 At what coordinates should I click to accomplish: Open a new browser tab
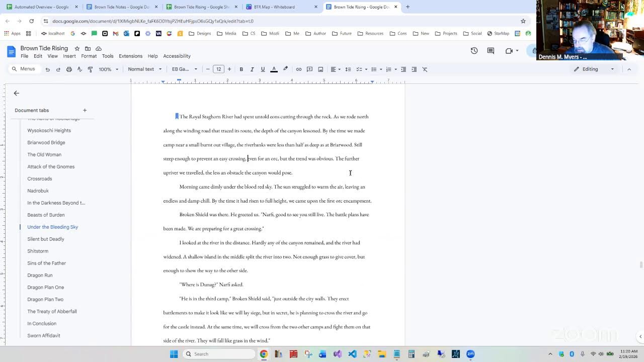[408, 7]
